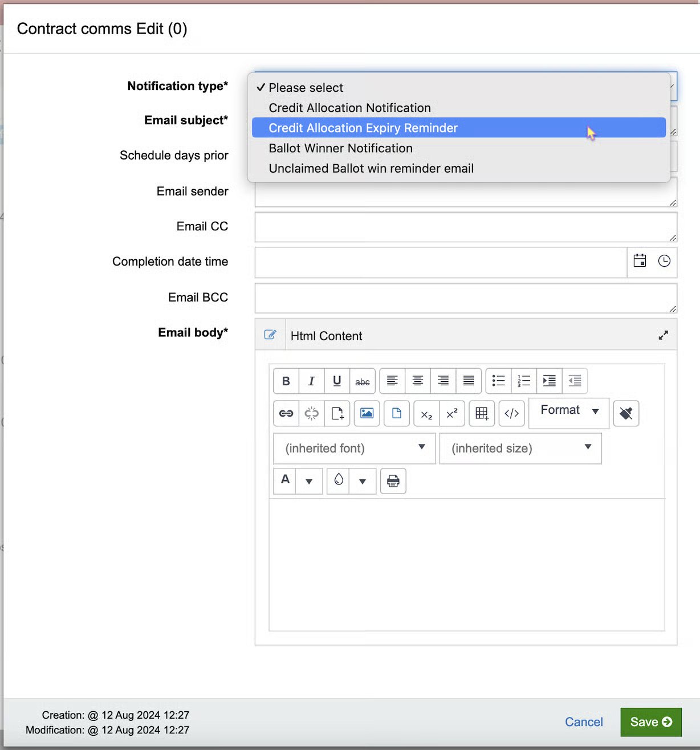Select Ballot Winner Notification option

point(459,148)
